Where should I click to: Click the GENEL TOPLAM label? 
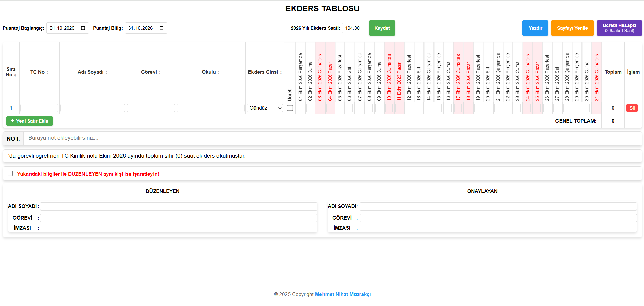[x=576, y=121]
